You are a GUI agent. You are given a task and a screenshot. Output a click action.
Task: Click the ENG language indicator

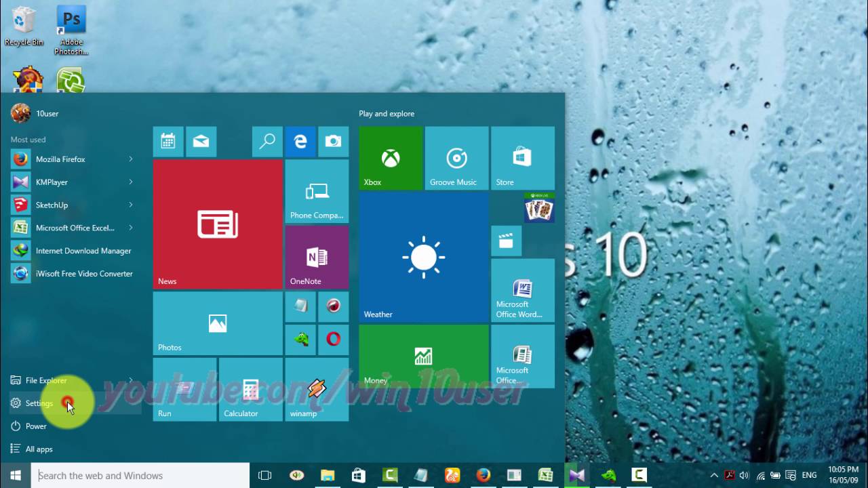tap(809, 476)
